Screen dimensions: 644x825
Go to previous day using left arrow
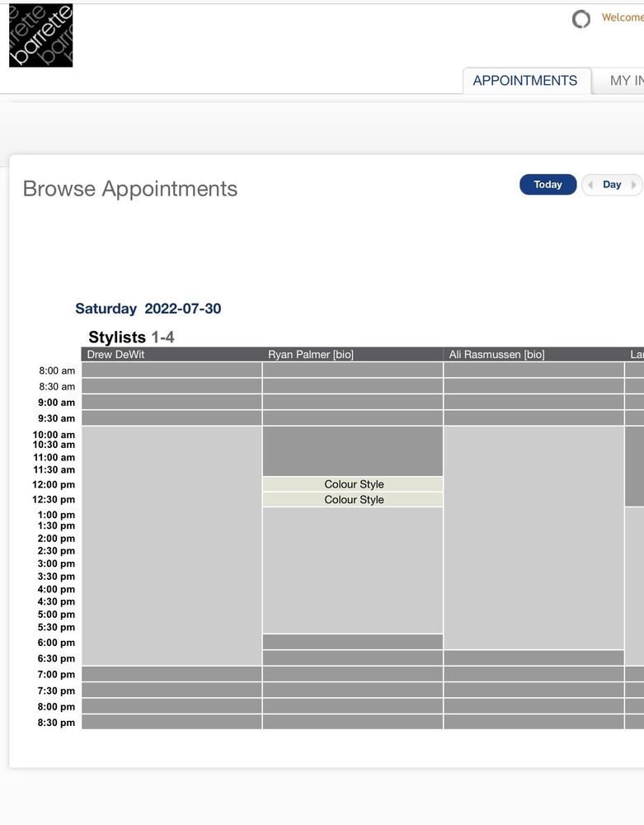pos(590,185)
